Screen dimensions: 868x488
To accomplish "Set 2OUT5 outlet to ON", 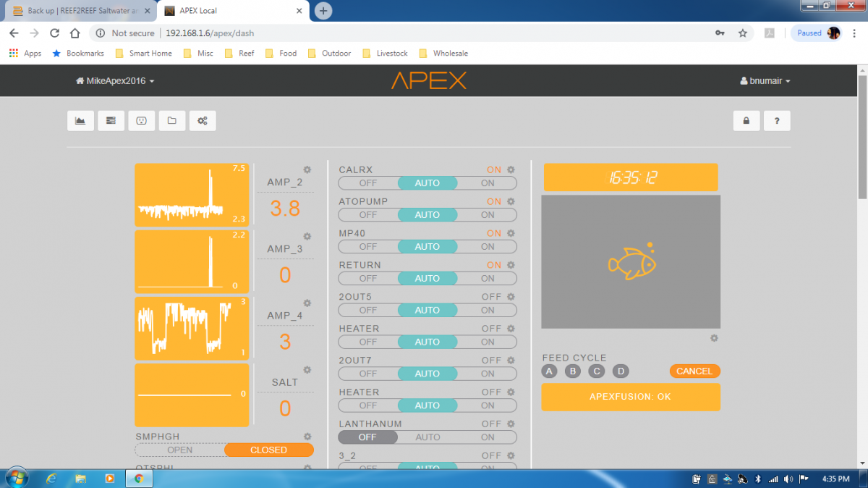I will click(488, 311).
